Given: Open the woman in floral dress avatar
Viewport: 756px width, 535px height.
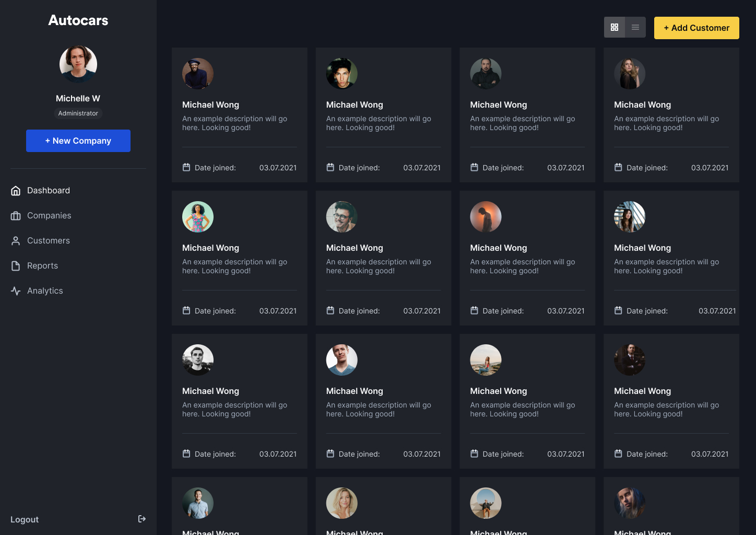Looking at the screenshot, I should [x=198, y=217].
